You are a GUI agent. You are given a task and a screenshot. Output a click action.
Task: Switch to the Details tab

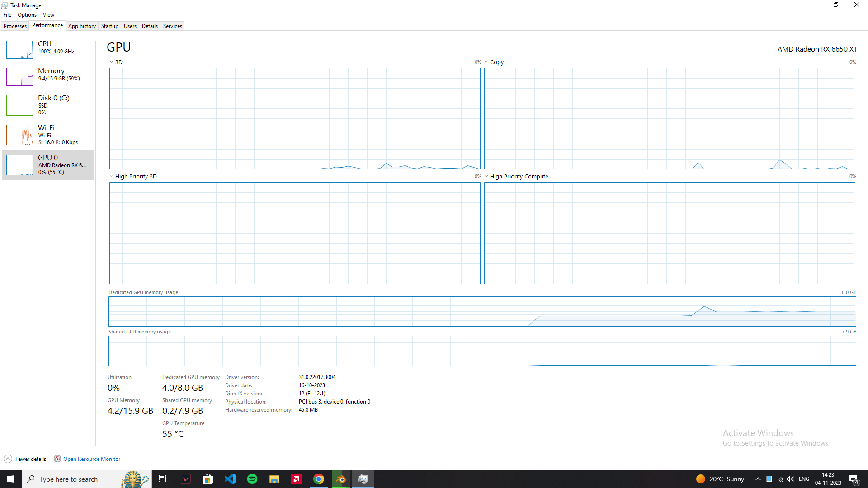[x=150, y=26]
